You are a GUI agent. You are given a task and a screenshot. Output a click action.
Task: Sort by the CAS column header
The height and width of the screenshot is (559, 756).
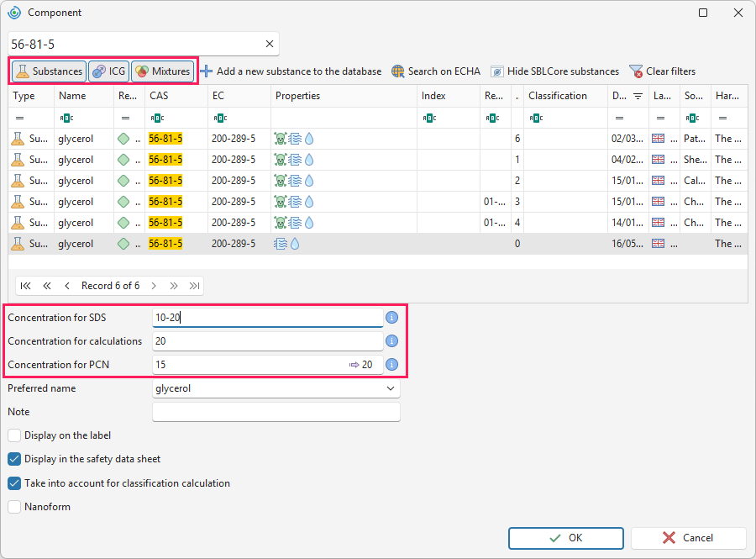[176, 96]
